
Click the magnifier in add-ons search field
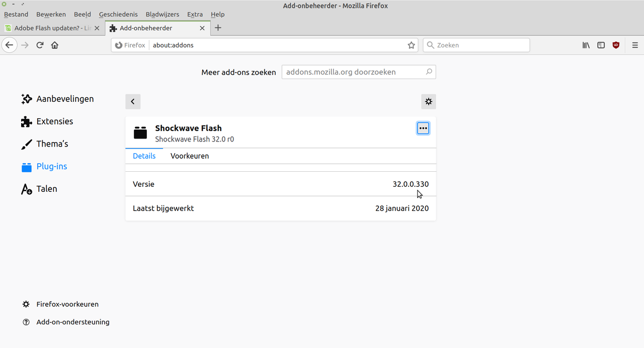(429, 72)
